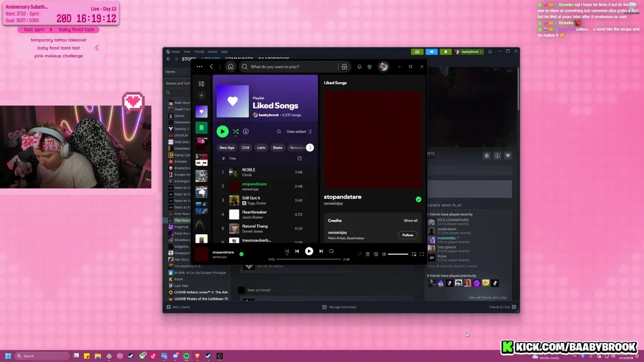Image resolution: width=644 pixels, height=362 pixels.
Task: Open Friend Activity icon in Spotify
Action: pyautogui.click(x=369, y=66)
